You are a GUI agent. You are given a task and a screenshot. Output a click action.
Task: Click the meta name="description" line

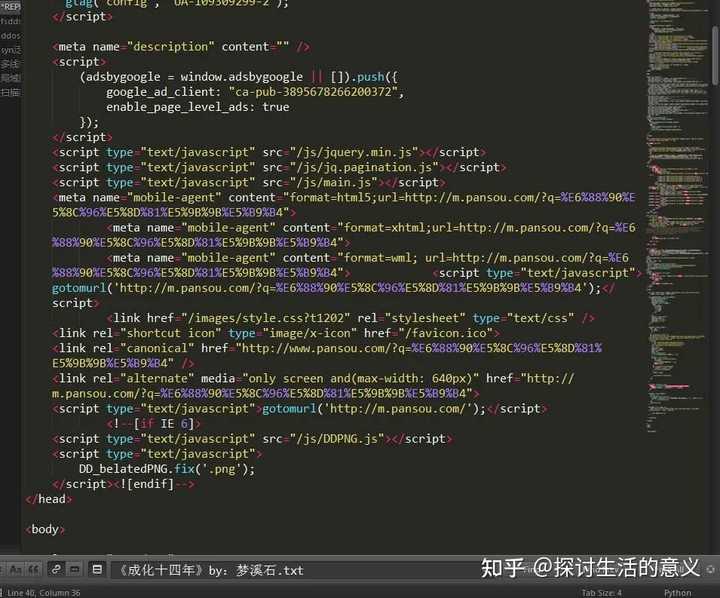[x=181, y=47]
